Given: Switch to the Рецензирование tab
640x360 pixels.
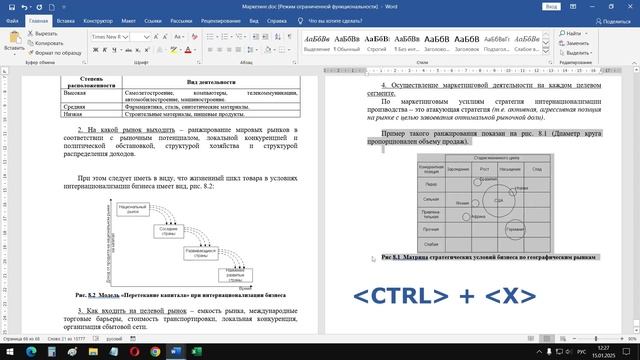Looking at the screenshot, I should (x=220, y=21).
